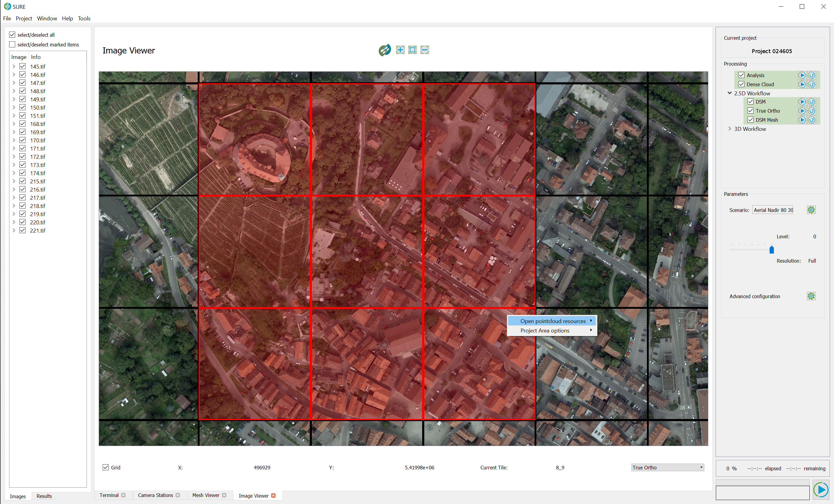Choose Open pointcloud resources menu entry
Image resolution: width=834 pixels, height=504 pixels.
click(x=552, y=321)
